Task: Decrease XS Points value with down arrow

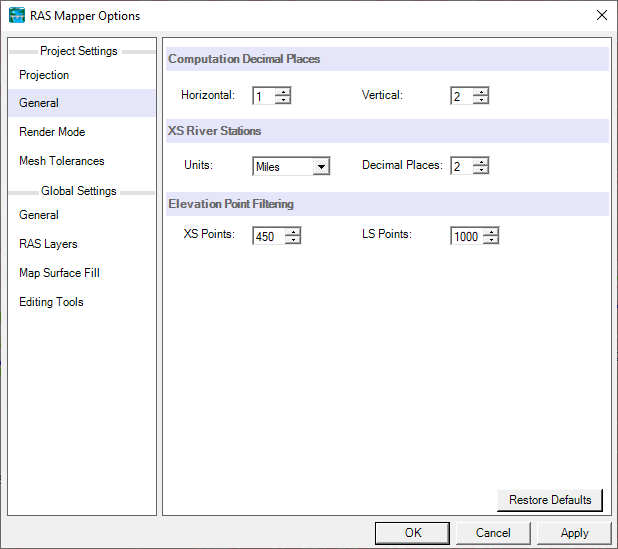Action: tap(293, 239)
